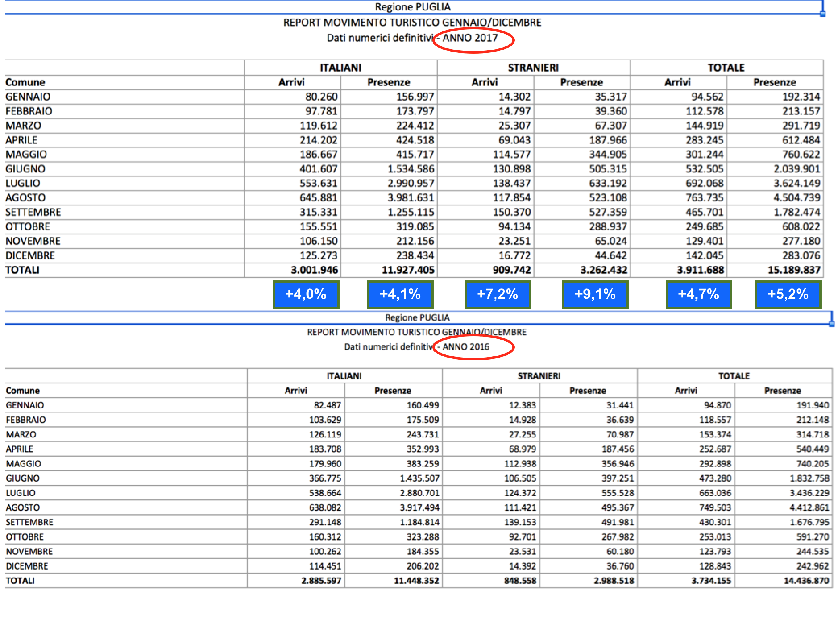Viewport: 840px width, 638px height.
Task: Click the 2017 LUGLIO Italian presenze cell 2.990.957
Action: tap(411, 183)
